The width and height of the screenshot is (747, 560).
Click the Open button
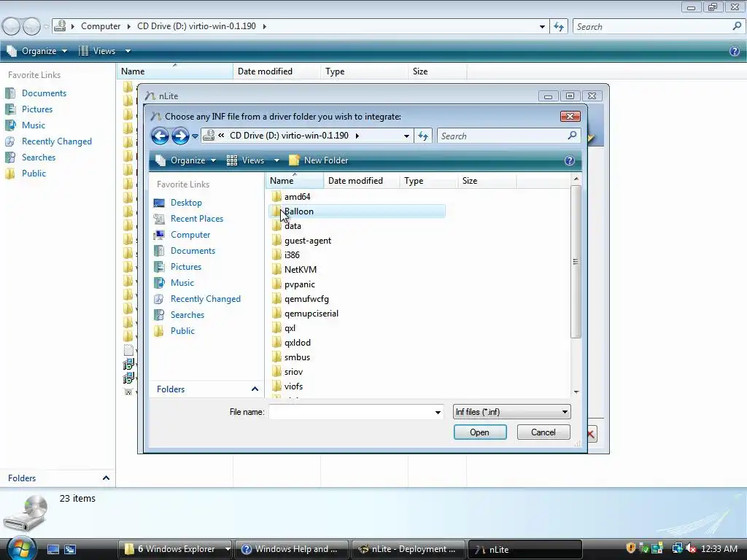pyautogui.click(x=480, y=432)
